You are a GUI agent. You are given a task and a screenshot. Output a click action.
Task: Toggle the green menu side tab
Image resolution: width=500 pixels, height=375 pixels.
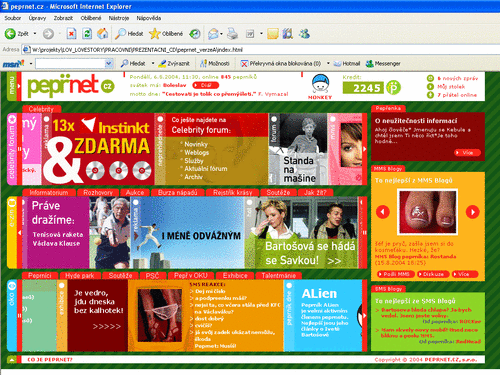(x=12, y=86)
